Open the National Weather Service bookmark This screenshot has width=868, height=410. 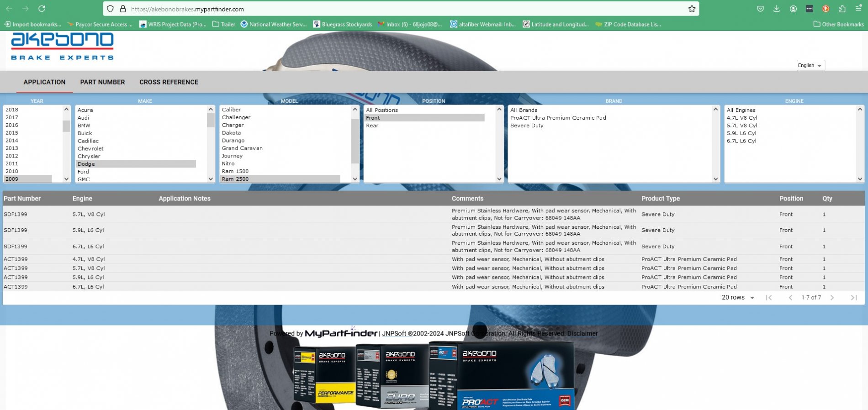274,24
